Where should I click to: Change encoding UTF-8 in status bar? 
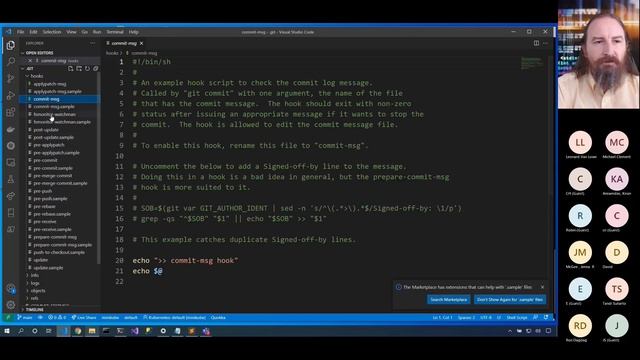pos(486,318)
